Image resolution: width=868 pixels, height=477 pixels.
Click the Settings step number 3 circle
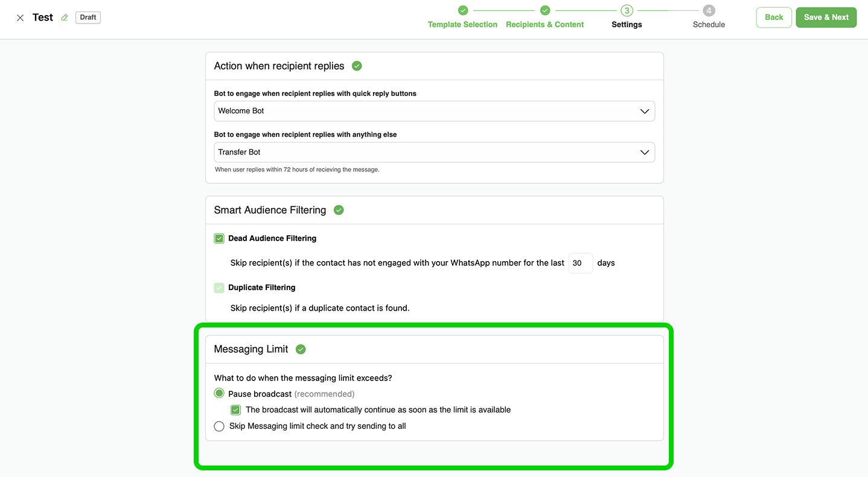point(627,10)
